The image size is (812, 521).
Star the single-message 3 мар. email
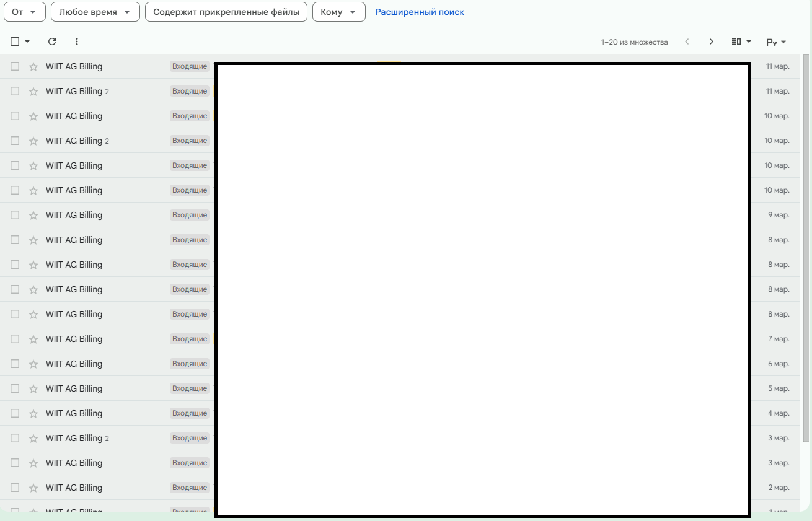tap(33, 463)
